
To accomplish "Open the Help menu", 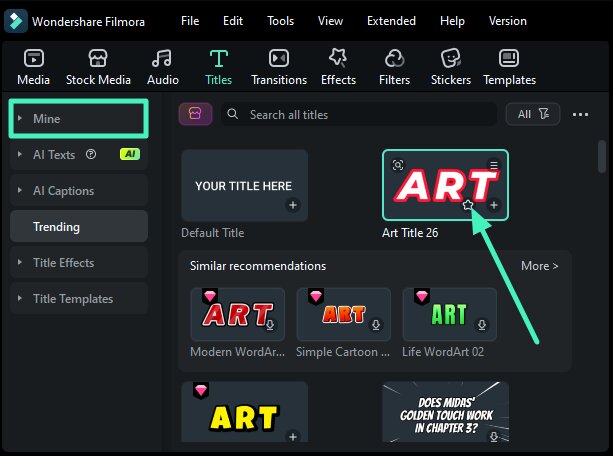I will [452, 21].
